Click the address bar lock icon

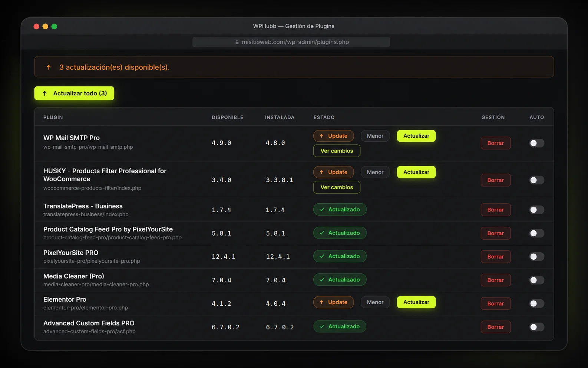237,42
